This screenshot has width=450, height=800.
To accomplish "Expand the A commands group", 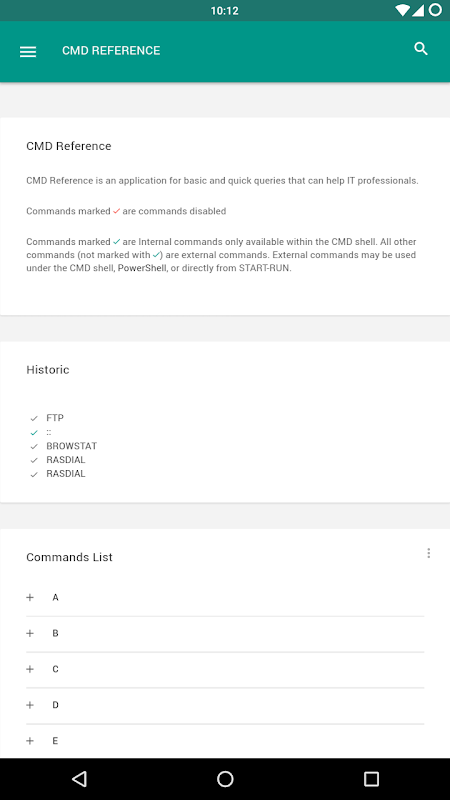I will click(x=225, y=597).
